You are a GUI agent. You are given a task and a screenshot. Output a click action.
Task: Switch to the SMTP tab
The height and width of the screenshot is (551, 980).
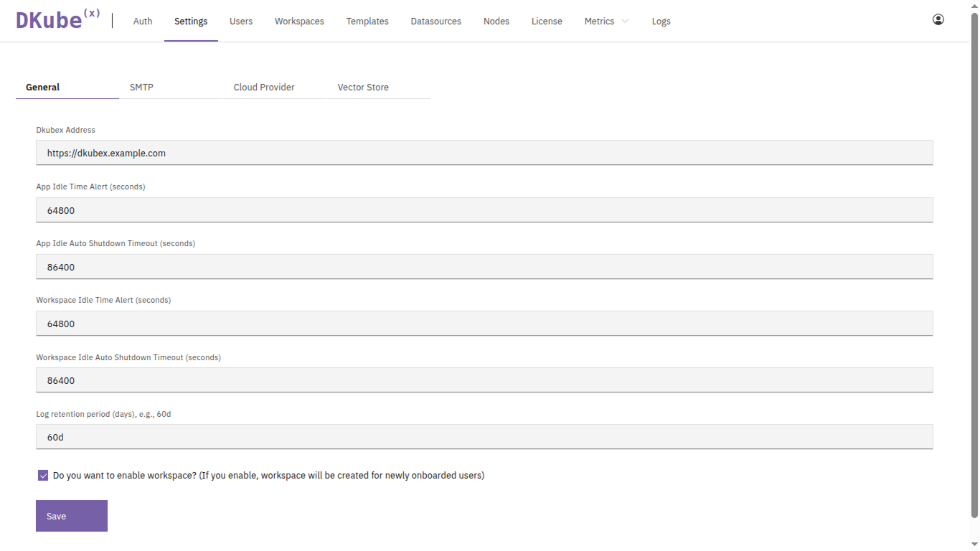point(141,88)
